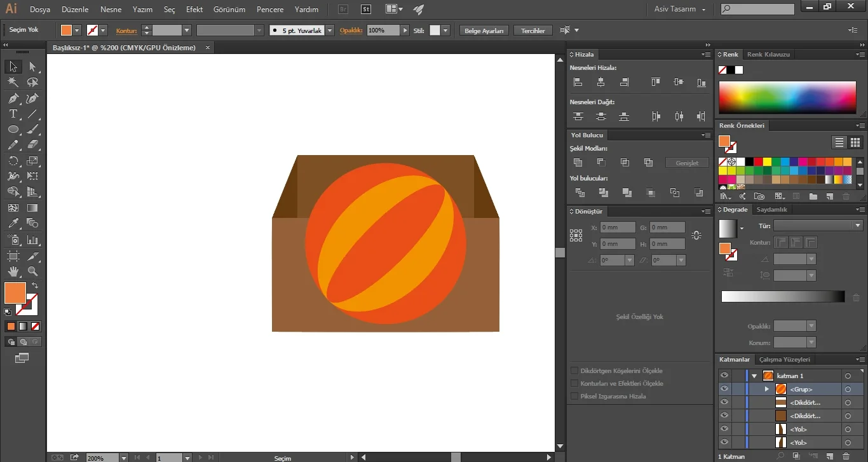Select the Zoom tool
The image size is (868, 462).
pos(32,271)
